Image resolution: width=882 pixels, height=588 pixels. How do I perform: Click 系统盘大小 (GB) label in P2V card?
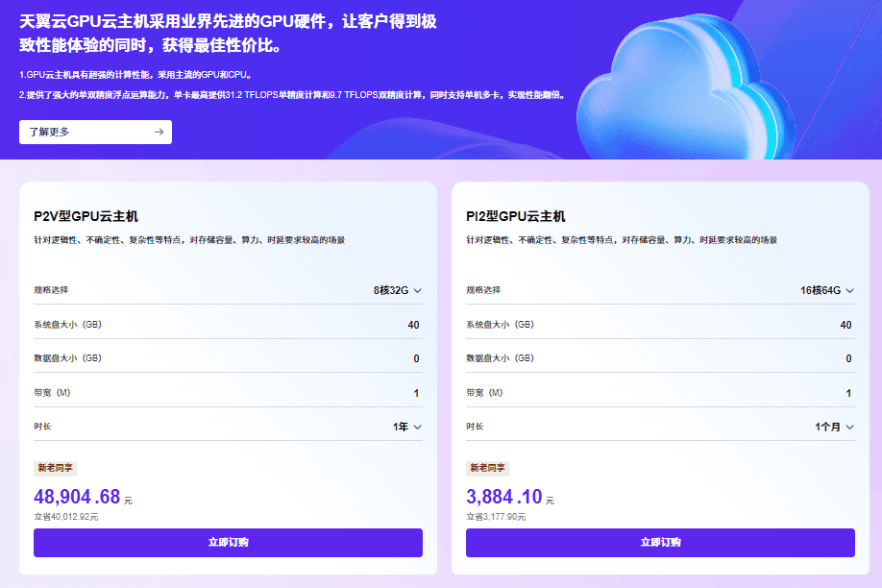(67, 324)
